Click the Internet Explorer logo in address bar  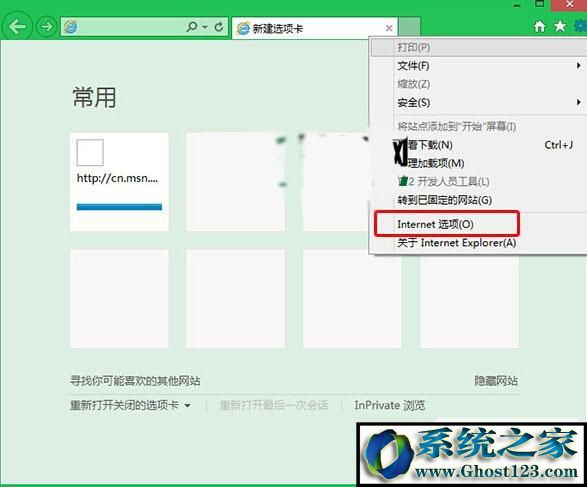click(x=71, y=27)
